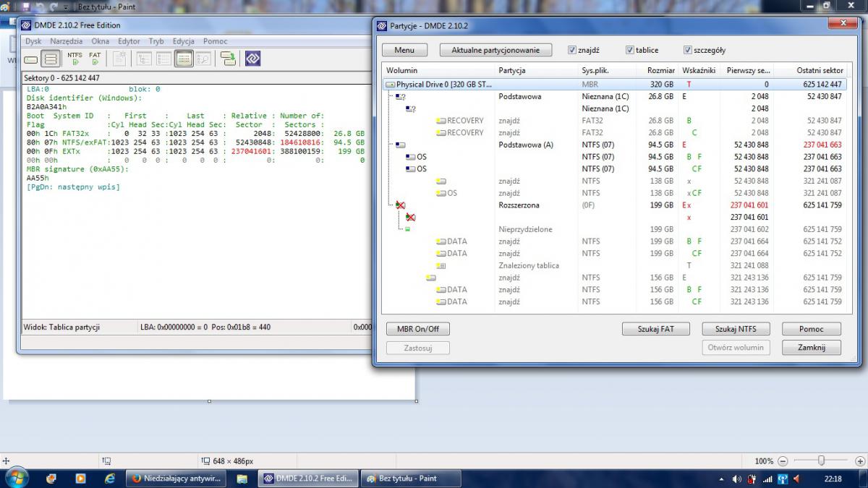Open the Tryb menu
The image size is (868, 488).
pos(156,41)
